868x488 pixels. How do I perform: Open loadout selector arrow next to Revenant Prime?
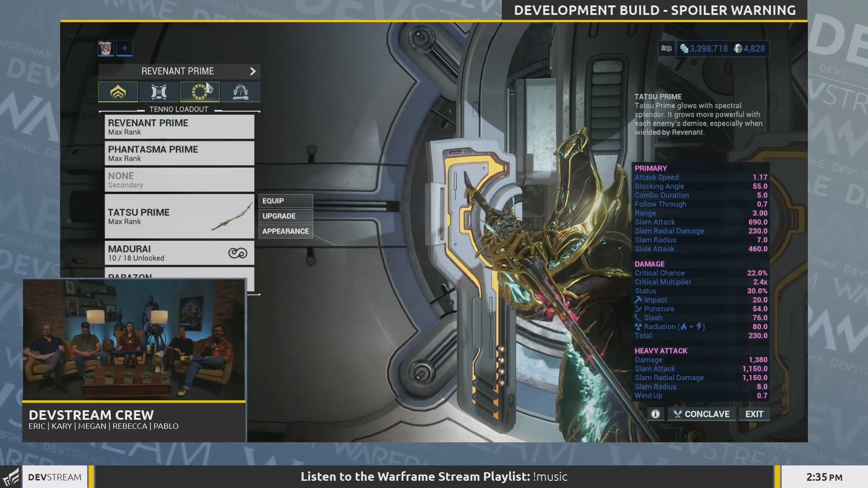[x=253, y=71]
